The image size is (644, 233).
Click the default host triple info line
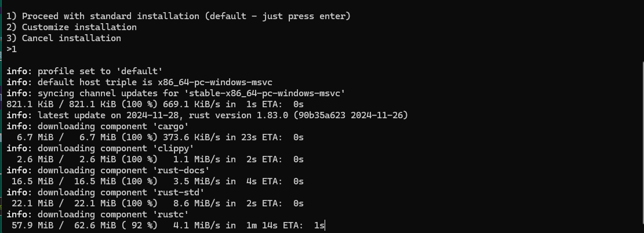[139, 82]
